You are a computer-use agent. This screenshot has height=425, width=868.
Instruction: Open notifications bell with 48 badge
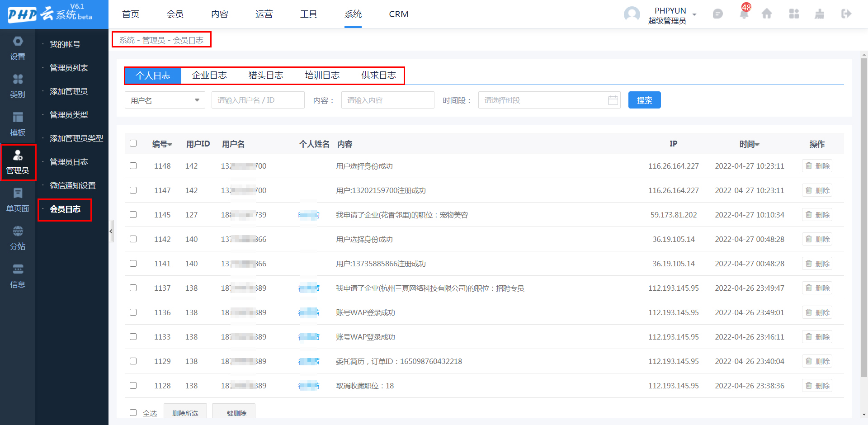[744, 14]
